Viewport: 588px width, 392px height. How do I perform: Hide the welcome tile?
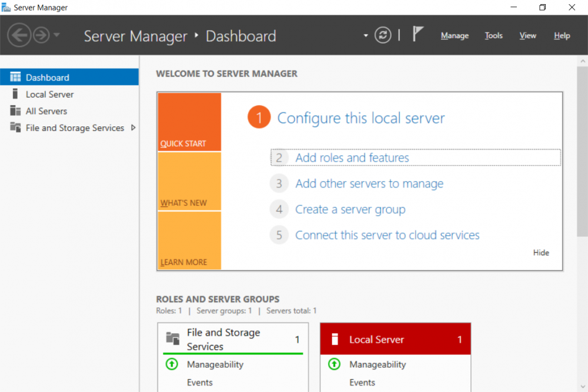[541, 253]
